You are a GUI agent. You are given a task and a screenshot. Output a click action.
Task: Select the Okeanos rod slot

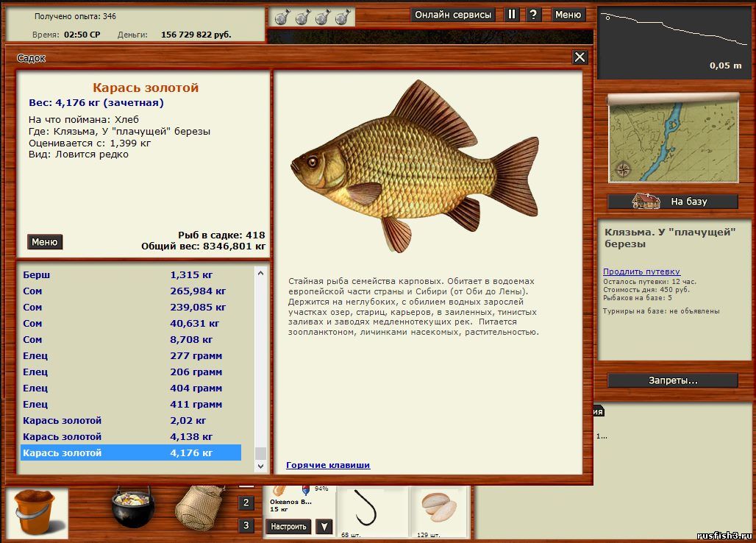[x=299, y=500]
